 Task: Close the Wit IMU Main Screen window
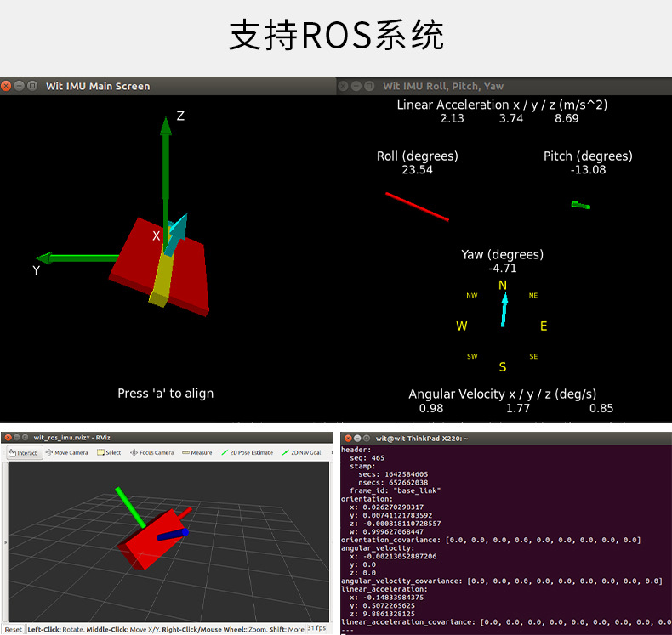(6, 86)
